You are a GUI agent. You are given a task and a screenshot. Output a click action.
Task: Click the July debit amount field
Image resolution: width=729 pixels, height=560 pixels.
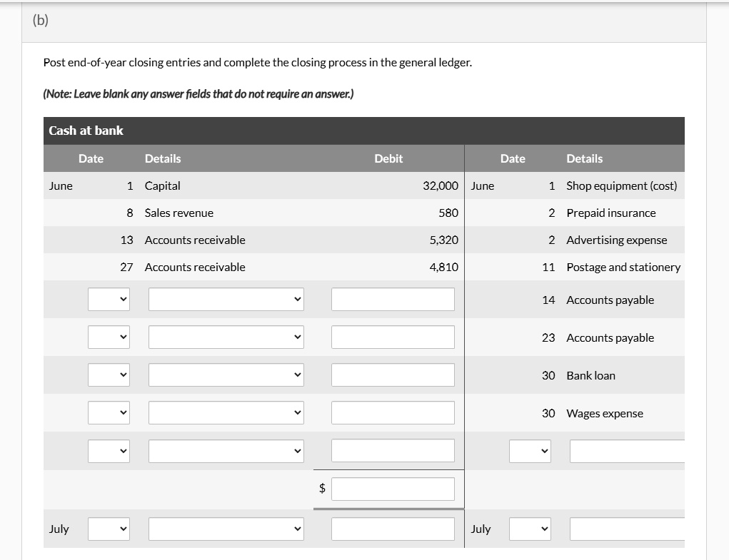coord(393,529)
